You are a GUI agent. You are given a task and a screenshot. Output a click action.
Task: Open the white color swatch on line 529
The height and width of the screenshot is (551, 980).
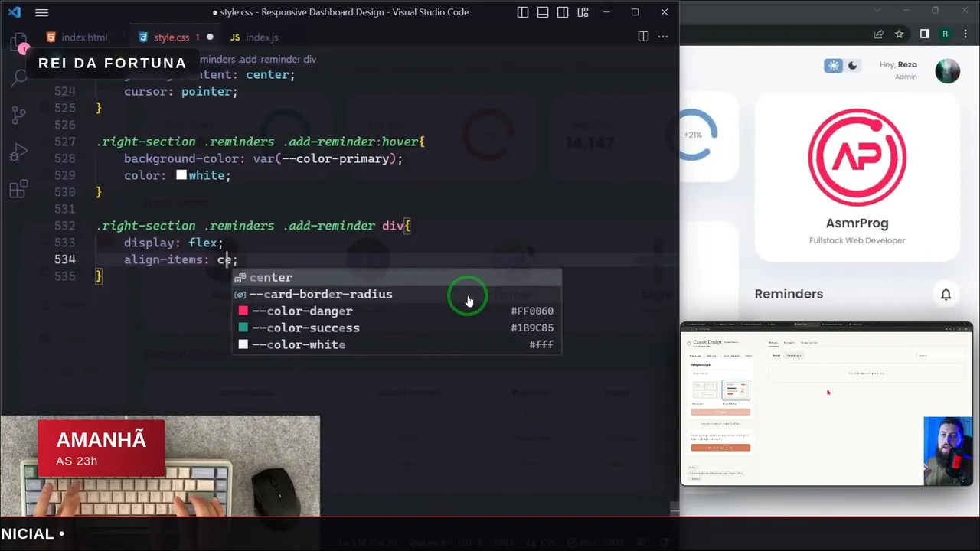click(181, 175)
